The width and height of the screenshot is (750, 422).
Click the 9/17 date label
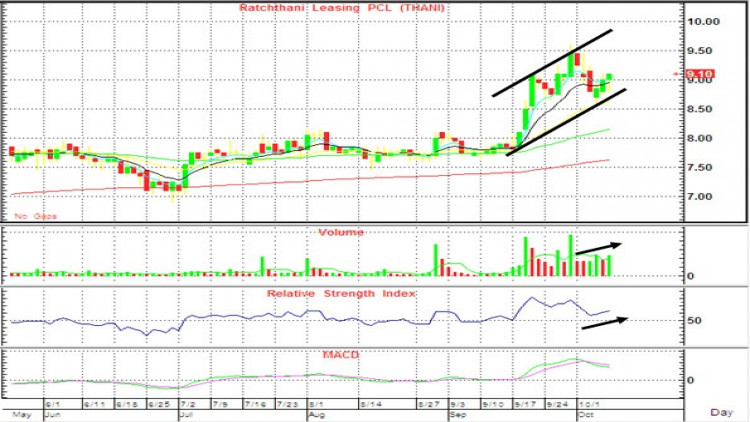(525, 404)
